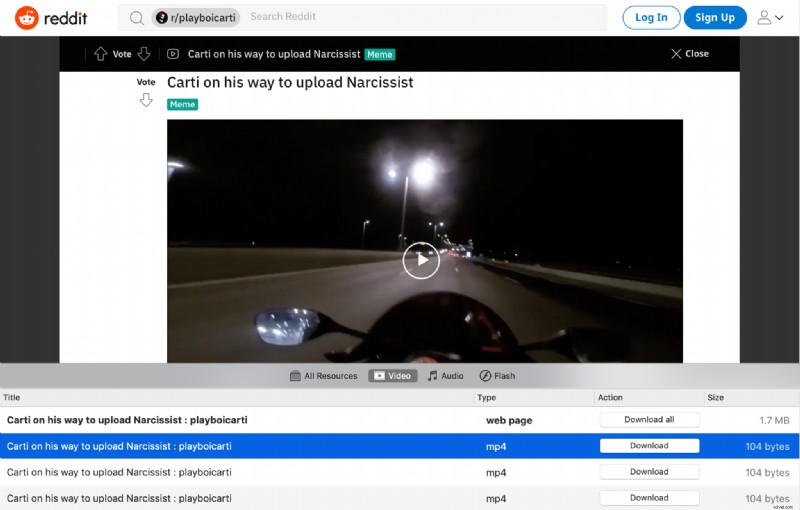800x510 pixels.
Task: Switch to the Flash tab
Action: pos(497,376)
